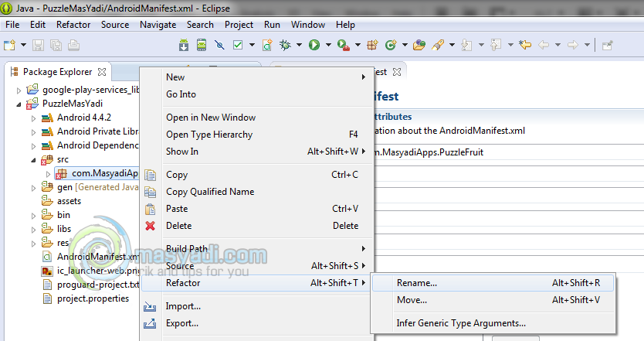Open the Edit menu
Image resolution: width=644 pixels, height=341 pixels.
point(38,25)
